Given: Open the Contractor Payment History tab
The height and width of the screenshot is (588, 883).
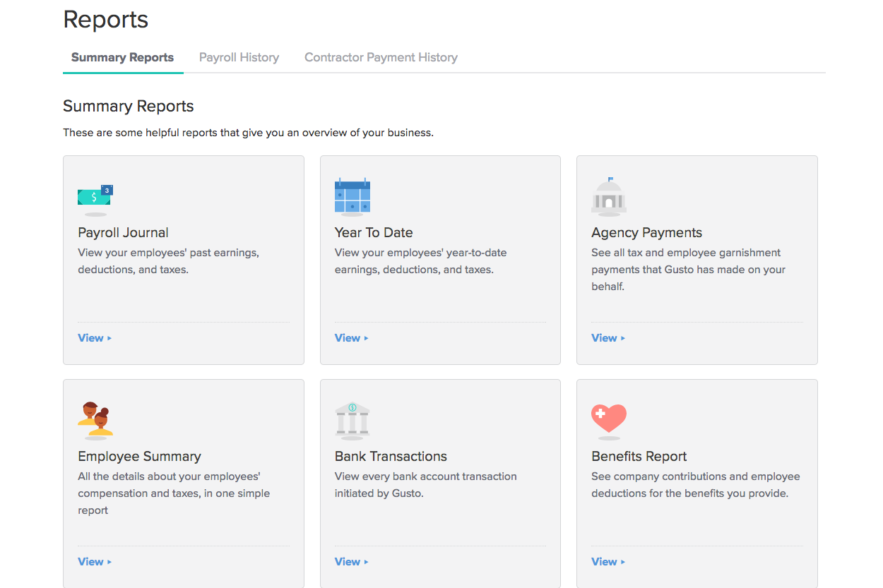Looking at the screenshot, I should pos(381,57).
